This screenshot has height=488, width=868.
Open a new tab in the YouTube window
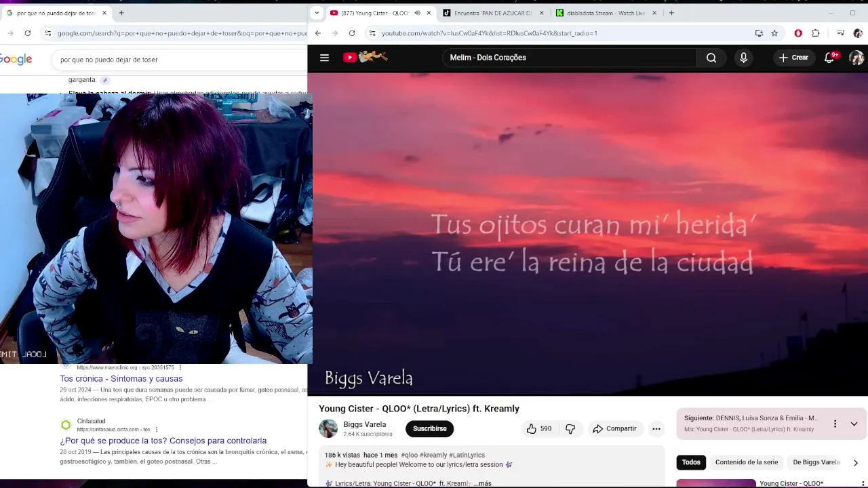point(671,13)
